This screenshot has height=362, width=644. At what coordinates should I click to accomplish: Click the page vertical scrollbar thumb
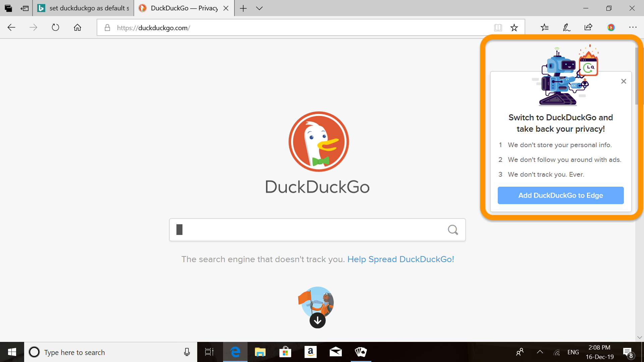637,76
